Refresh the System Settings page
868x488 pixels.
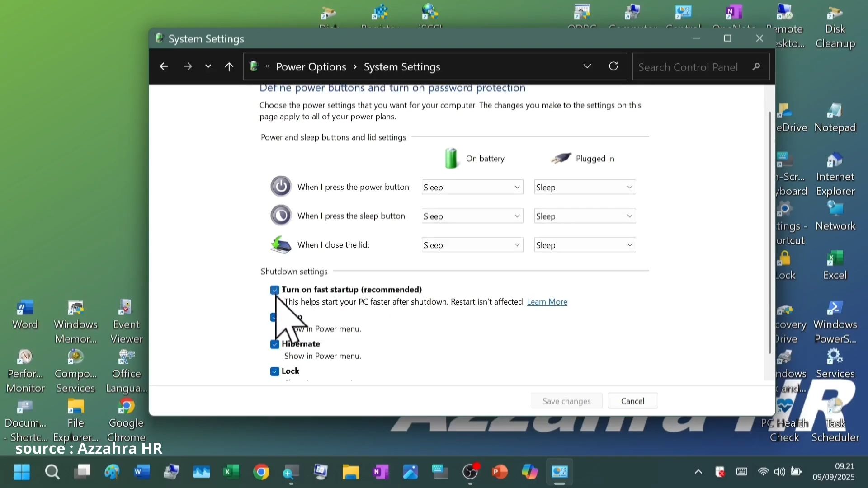click(613, 66)
